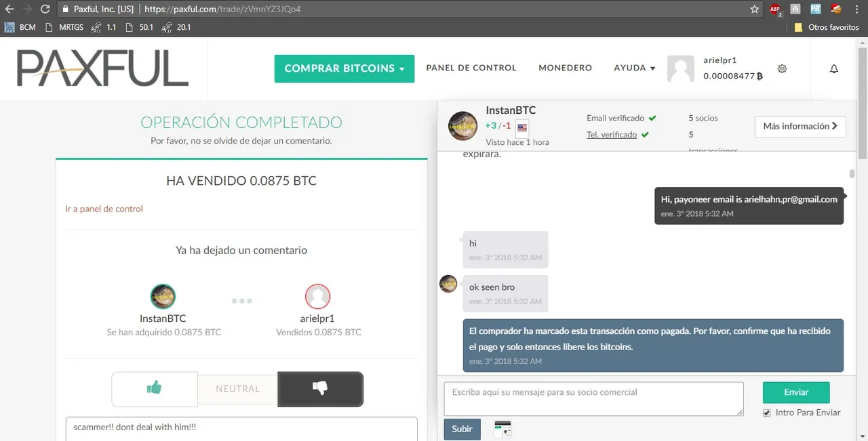Image resolution: width=868 pixels, height=441 pixels.
Task: Click the -1 negative reputation count
Action: click(x=506, y=126)
